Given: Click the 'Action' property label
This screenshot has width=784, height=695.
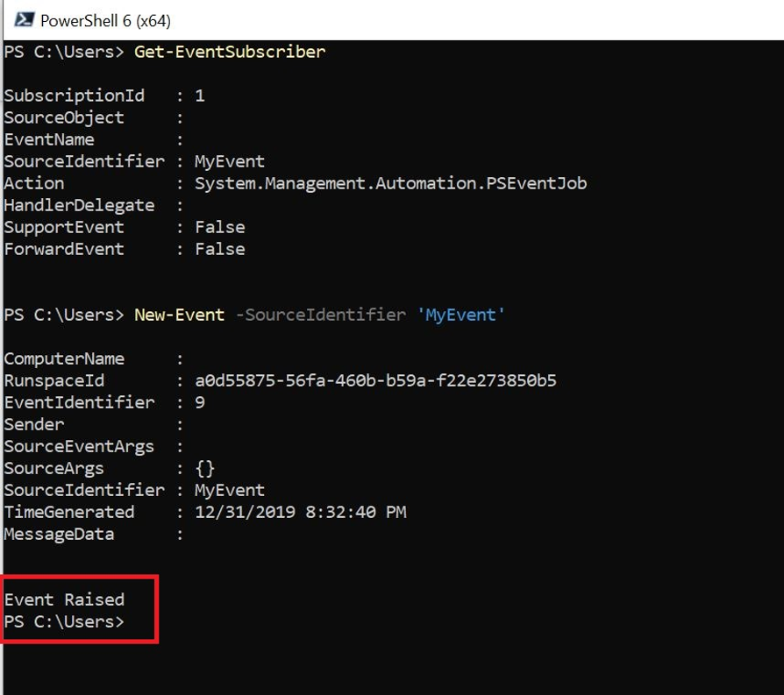Looking at the screenshot, I should 34,183.
